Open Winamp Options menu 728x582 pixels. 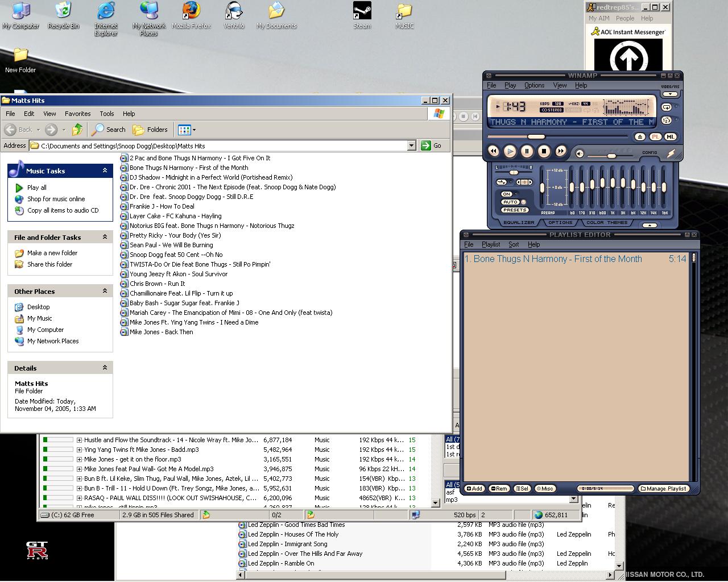point(534,85)
